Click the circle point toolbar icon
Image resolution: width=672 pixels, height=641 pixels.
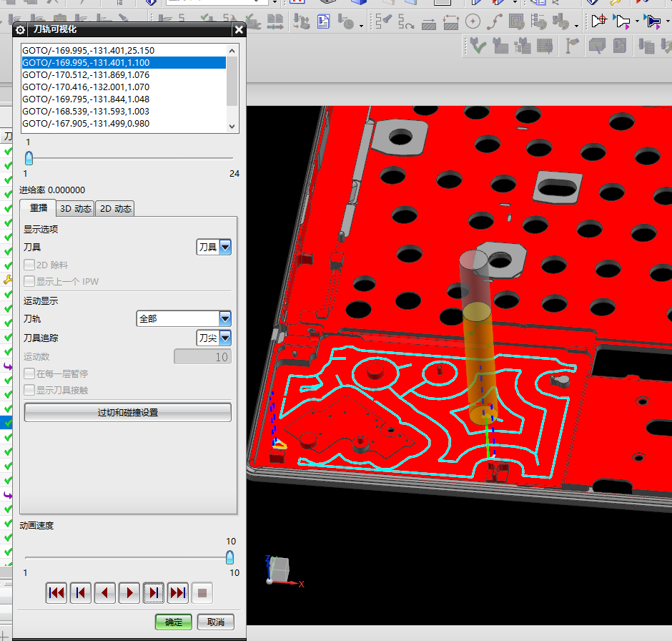(x=473, y=22)
